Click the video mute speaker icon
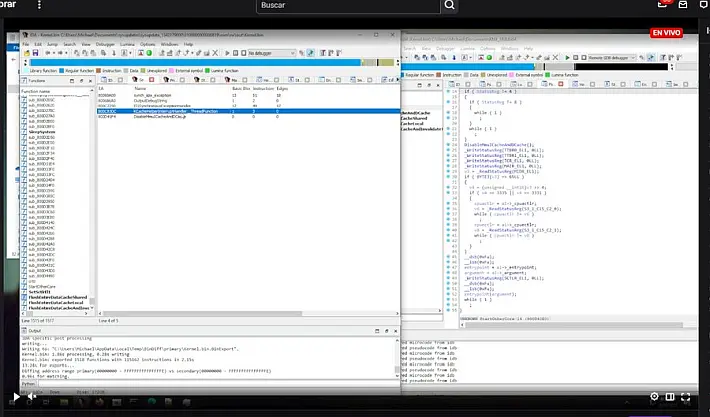 31,397
